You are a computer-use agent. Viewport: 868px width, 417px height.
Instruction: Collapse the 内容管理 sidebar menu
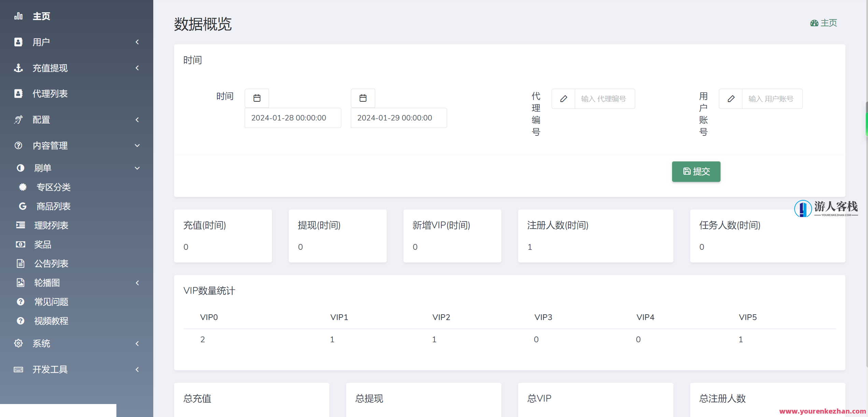pos(137,145)
